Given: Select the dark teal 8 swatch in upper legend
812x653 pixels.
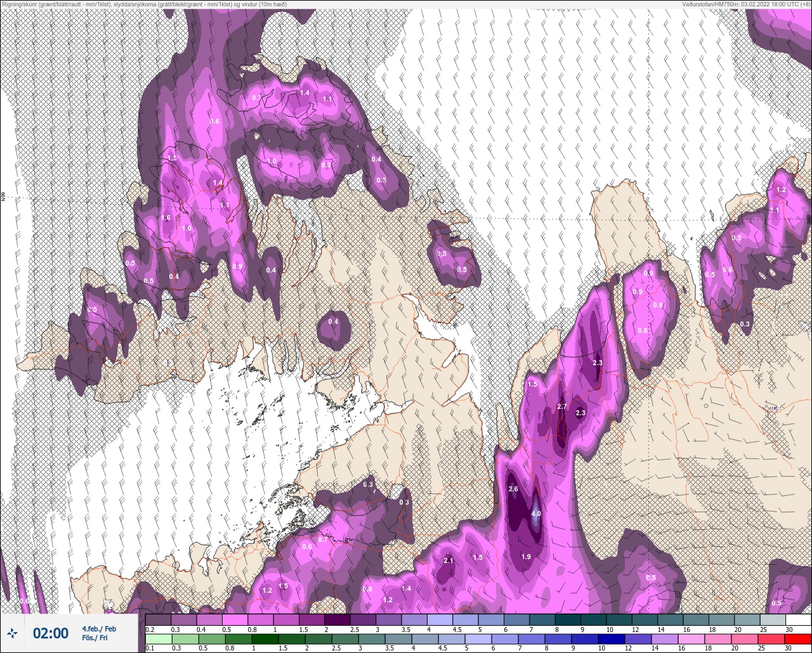Looking at the screenshot, I should [568, 619].
